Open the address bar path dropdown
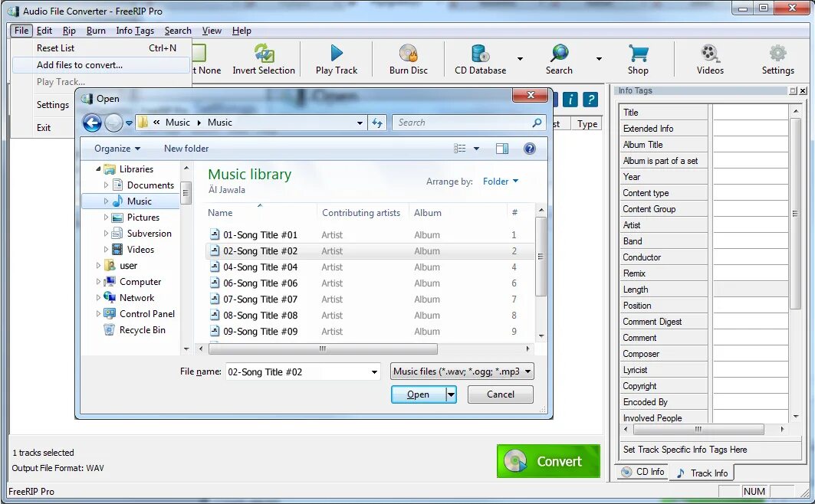The width and height of the screenshot is (815, 504). click(360, 123)
